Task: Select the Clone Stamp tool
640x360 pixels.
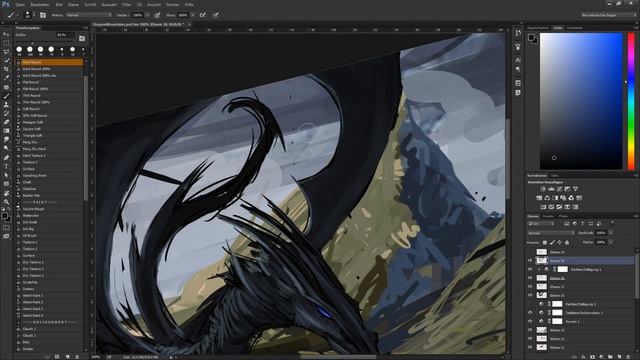Action: pyautogui.click(x=6, y=104)
